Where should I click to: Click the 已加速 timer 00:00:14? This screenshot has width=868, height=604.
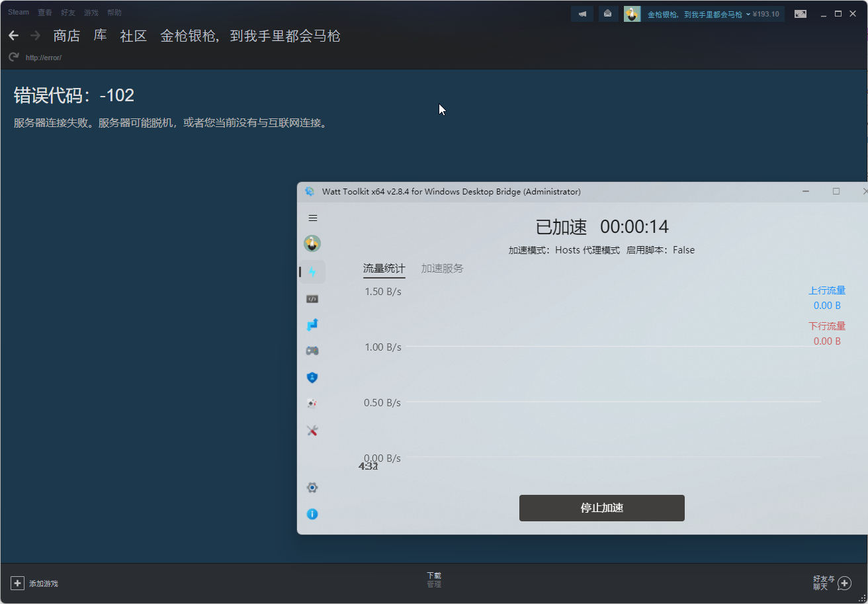coord(602,227)
